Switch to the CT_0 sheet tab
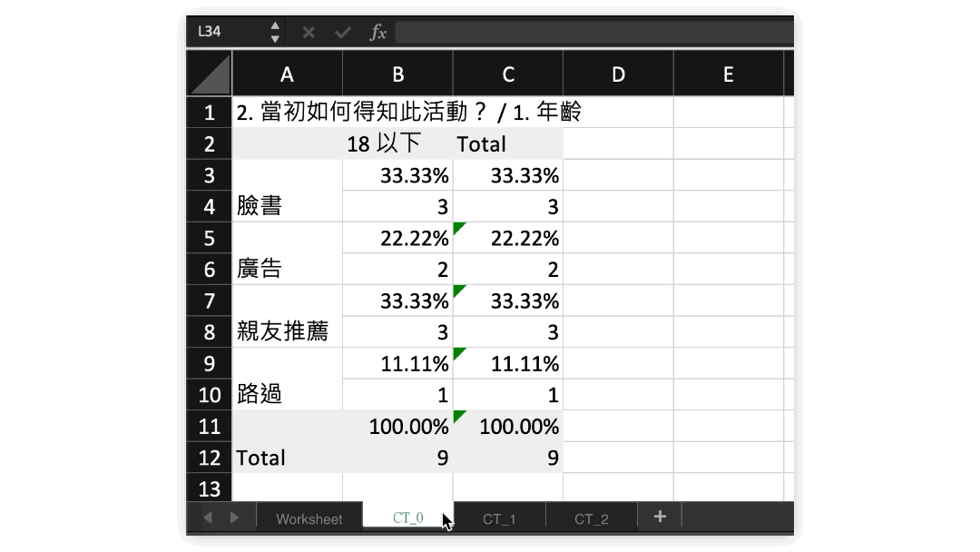The width and height of the screenshot is (980, 552). pos(408,517)
